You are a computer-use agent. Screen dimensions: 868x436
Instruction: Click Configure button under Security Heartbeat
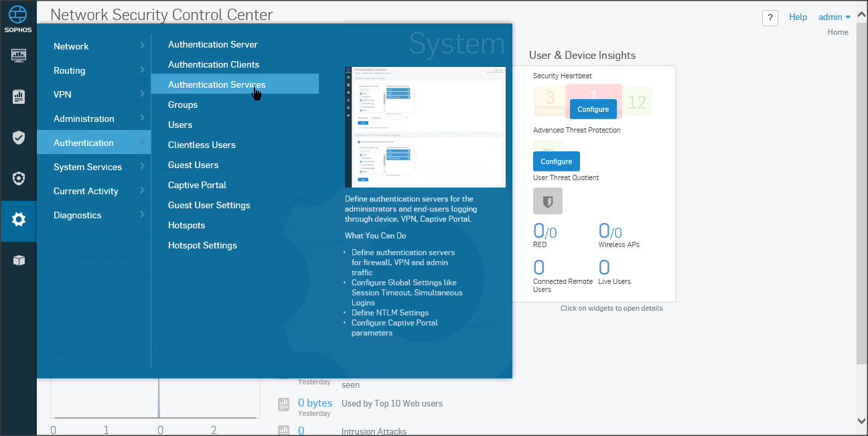(593, 109)
